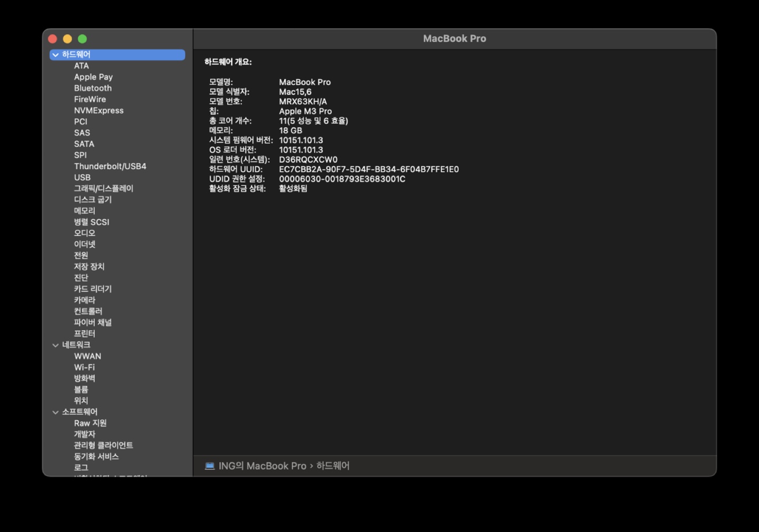Select 관리형 클라이언트 in the sidebar
Screen dimensions: 759x532
click(x=103, y=445)
